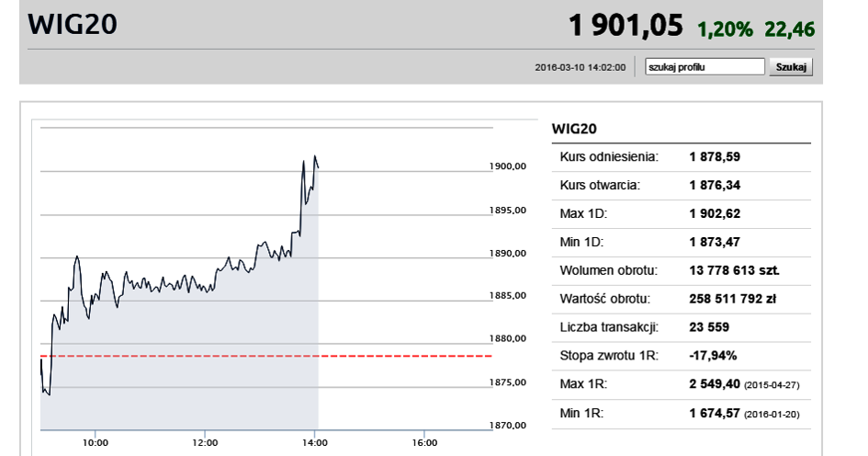Click the 10:00 label on time axis
The height and width of the screenshot is (456, 868).
click(x=96, y=442)
